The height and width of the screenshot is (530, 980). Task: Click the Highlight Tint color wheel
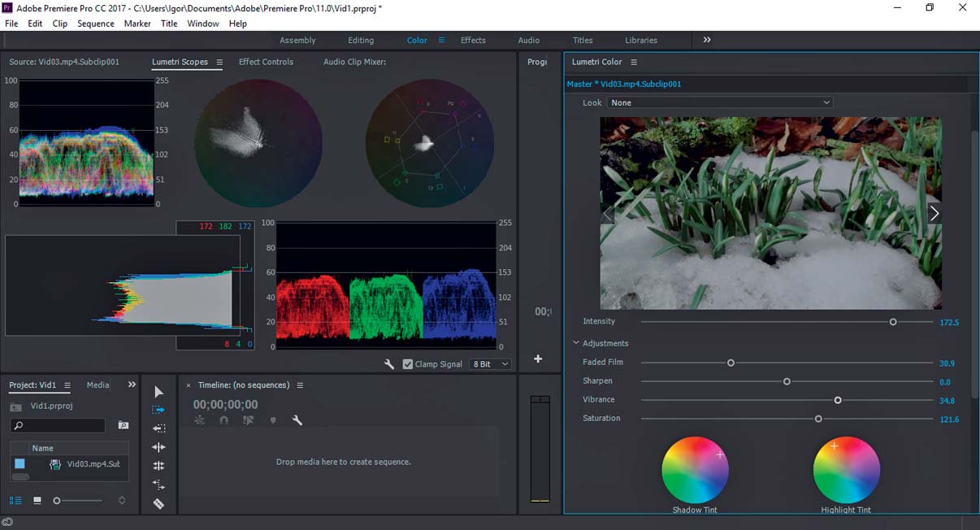click(x=846, y=470)
